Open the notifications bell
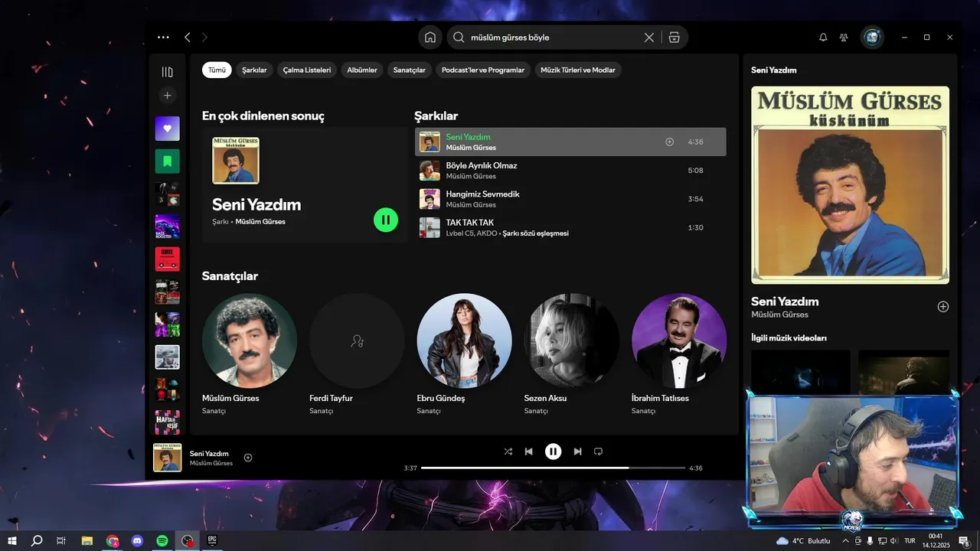The image size is (980, 551). click(823, 37)
